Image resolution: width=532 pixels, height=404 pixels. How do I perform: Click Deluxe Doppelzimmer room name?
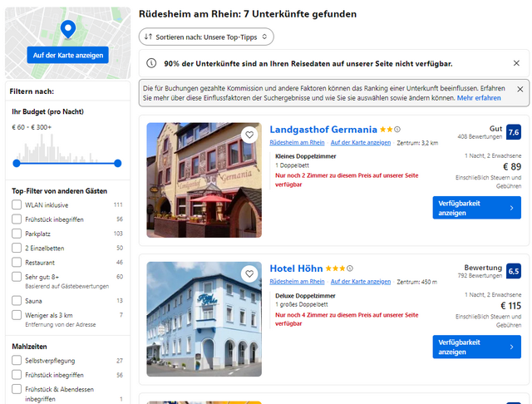[305, 296]
